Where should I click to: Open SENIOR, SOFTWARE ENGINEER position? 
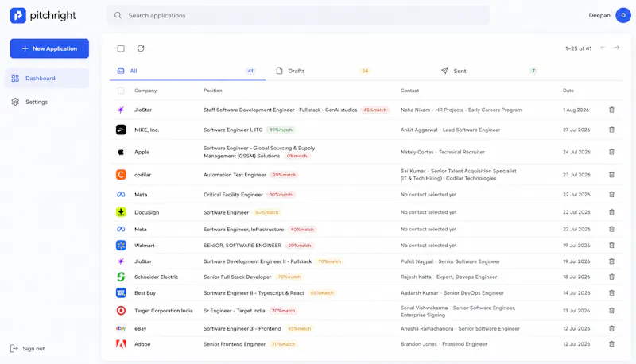pos(242,246)
